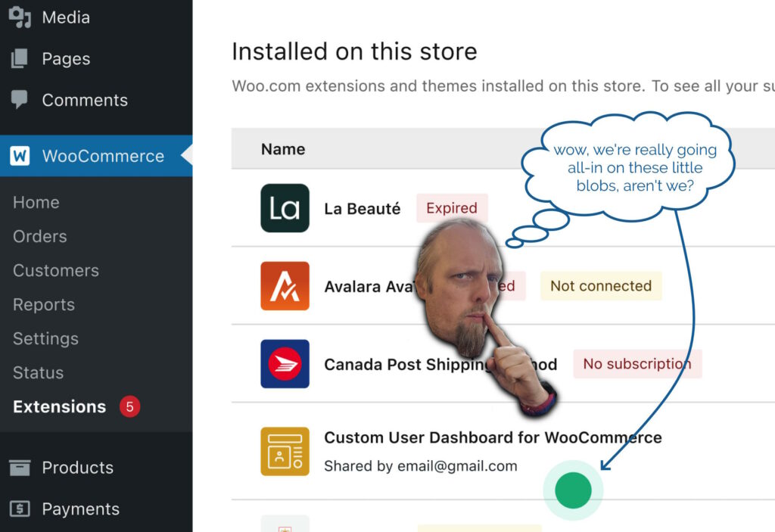Open the Extensions page

pyautogui.click(x=59, y=406)
